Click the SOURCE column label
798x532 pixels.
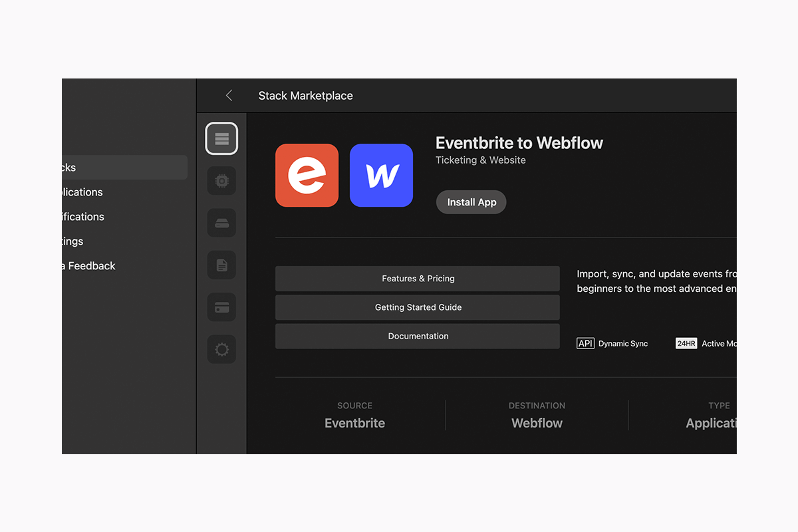pos(354,406)
